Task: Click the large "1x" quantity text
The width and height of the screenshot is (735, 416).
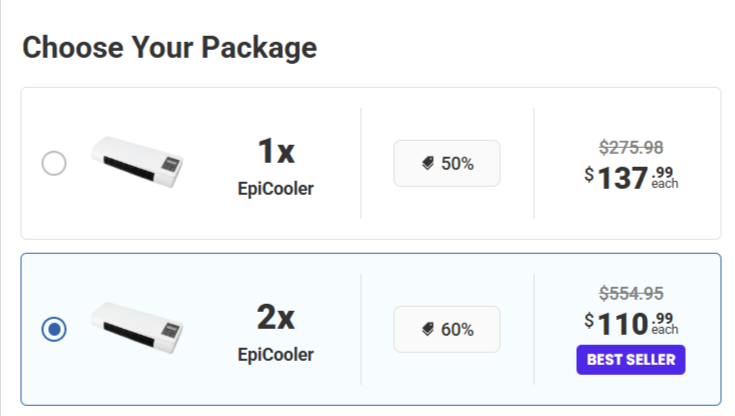Action: pyautogui.click(x=276, y=151)
